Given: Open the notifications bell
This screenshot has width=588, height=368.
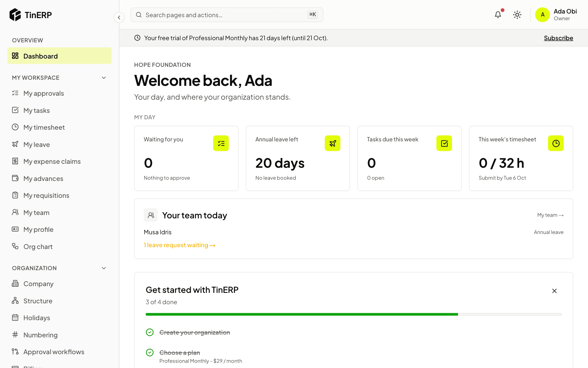Looking at the screenshot, I should (x=498, y=15).
